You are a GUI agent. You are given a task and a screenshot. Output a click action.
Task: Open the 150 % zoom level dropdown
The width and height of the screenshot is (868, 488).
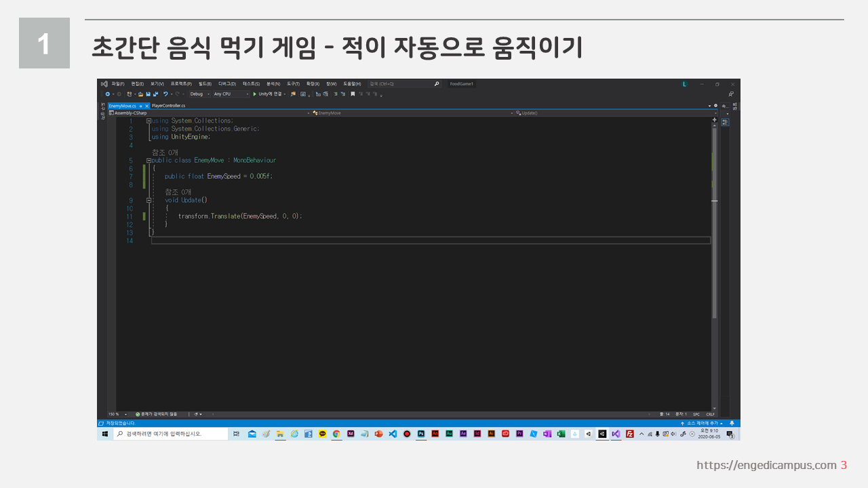point(118,413)
